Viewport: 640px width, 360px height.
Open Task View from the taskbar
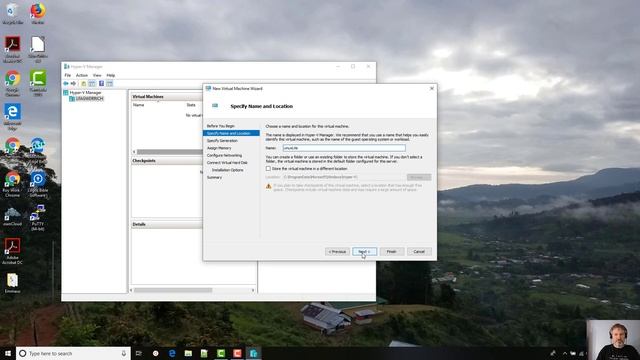pos(138,353)
